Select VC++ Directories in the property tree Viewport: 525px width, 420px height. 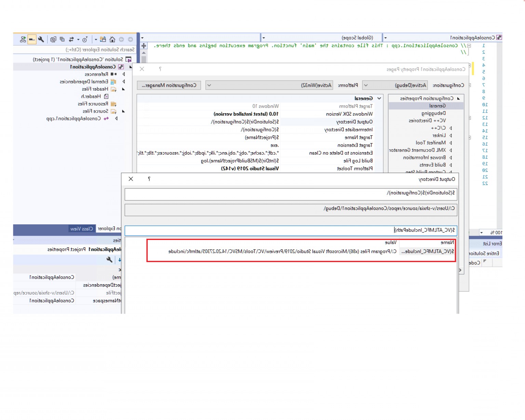coord(427,121)
